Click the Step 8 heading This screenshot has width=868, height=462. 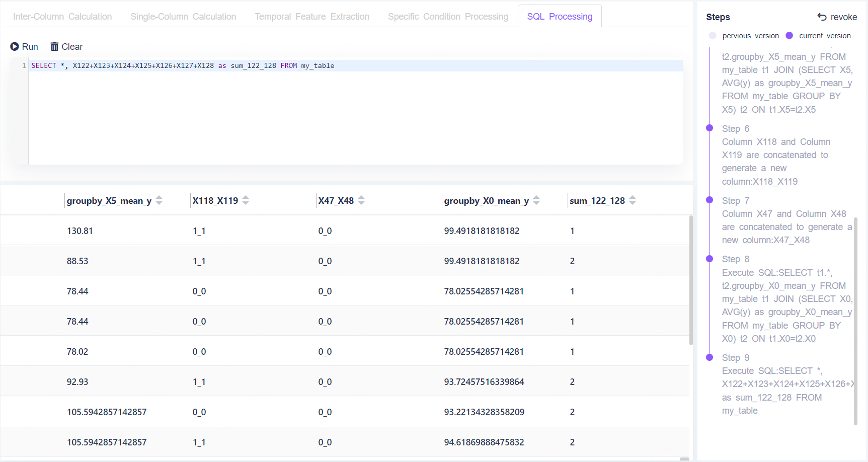pyautogui.click(x=736, y=259)
